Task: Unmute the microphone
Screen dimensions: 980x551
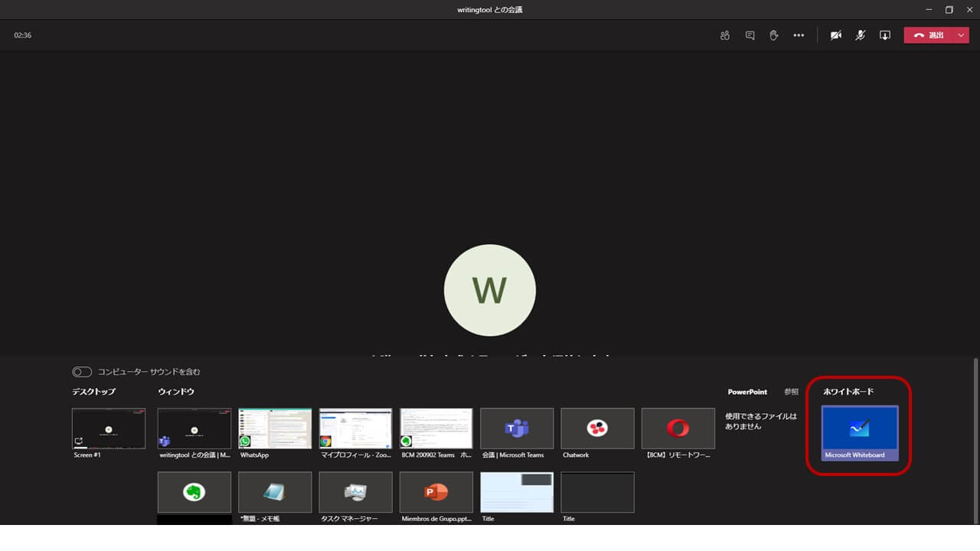Action: point(861,35)
